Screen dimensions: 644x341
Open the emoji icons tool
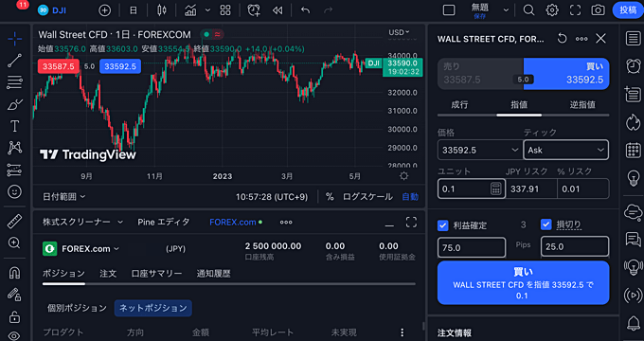(14, 192)
